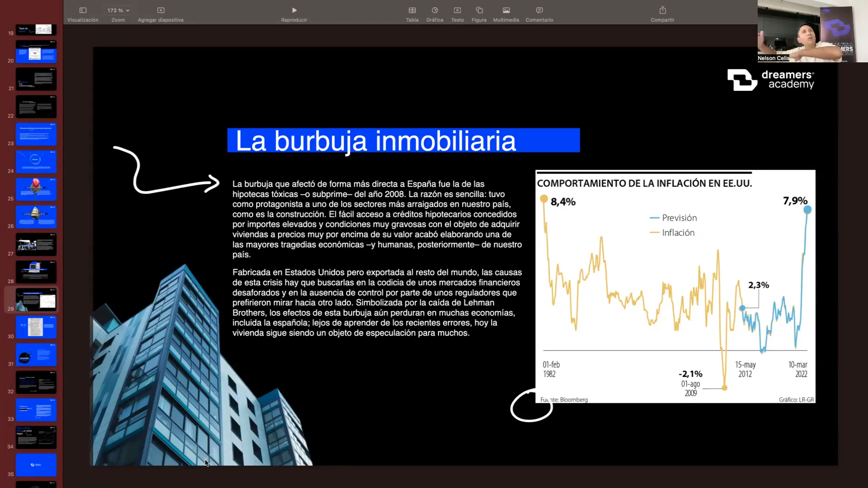Select the La burbuja inmobiliaria title box

click(x=403, y=141)
